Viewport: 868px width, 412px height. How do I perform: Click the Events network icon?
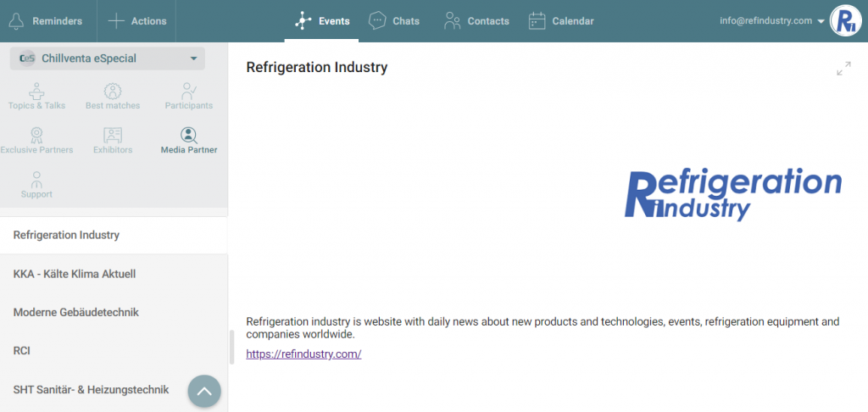coord(303,21)
